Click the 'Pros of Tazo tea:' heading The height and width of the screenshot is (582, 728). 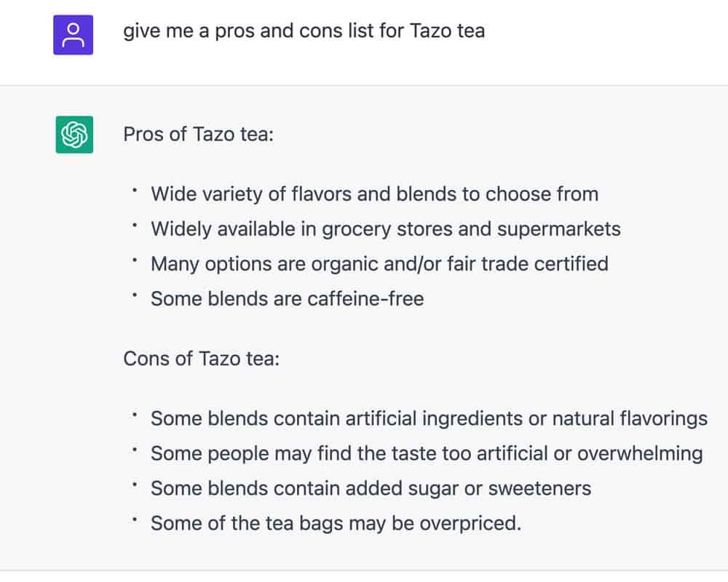[x=199, y=135]
